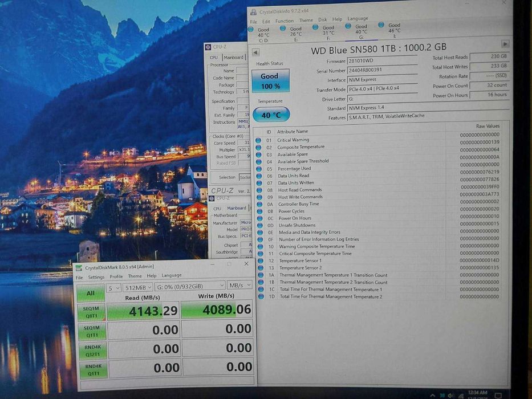Open Settings menu in CrystalDiskMark
The image size is (532, 399).
tap(96, 277)
